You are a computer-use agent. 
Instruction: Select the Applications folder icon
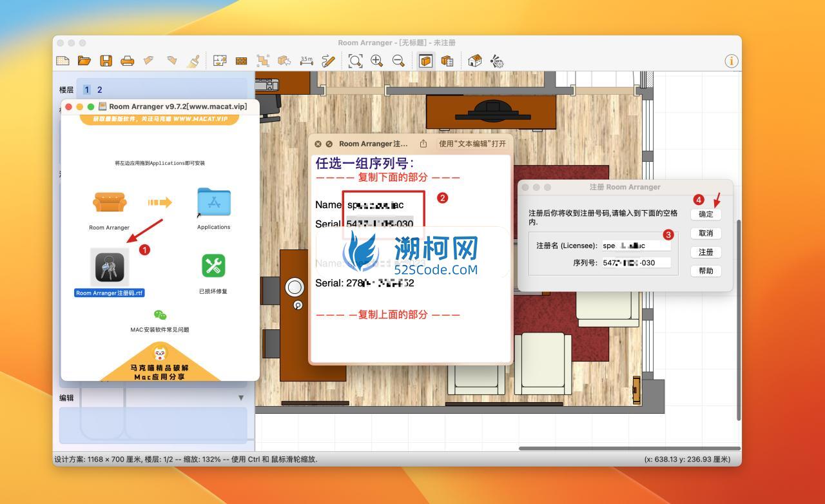pos(214,202)
